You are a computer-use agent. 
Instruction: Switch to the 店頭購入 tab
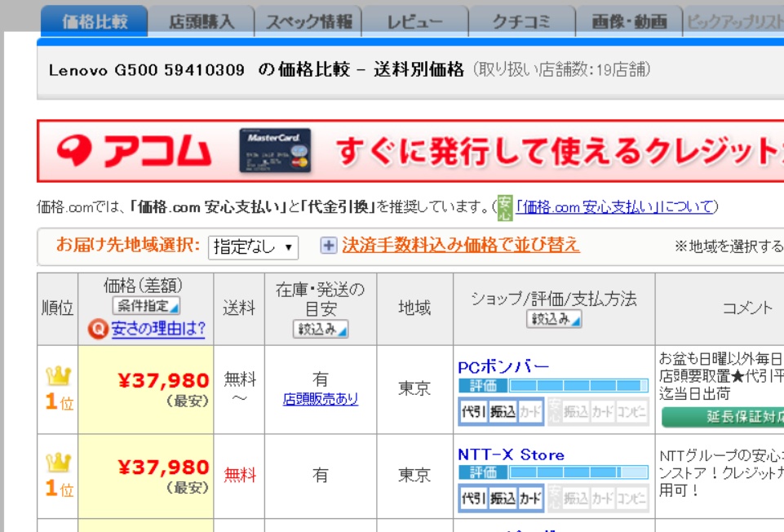[x=202, y=21]
